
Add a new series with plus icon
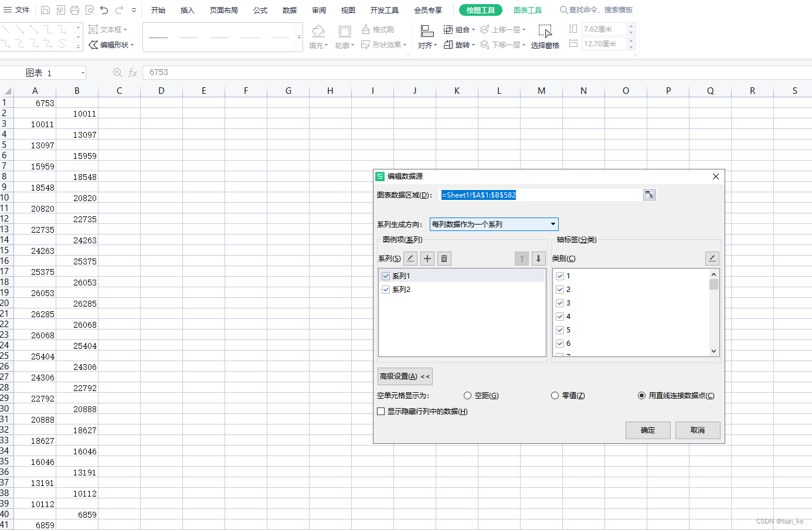(x=427, y=259)
